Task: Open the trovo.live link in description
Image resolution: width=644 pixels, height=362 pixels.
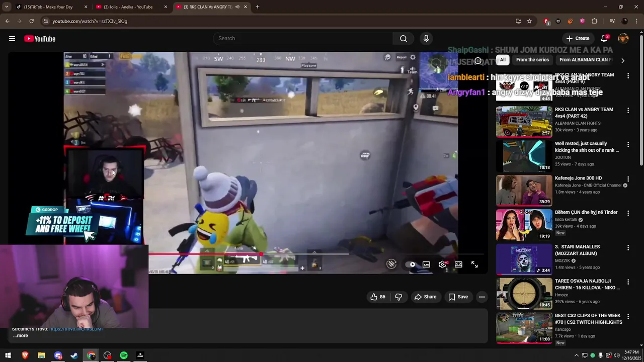Action: [x=76, y=329]
